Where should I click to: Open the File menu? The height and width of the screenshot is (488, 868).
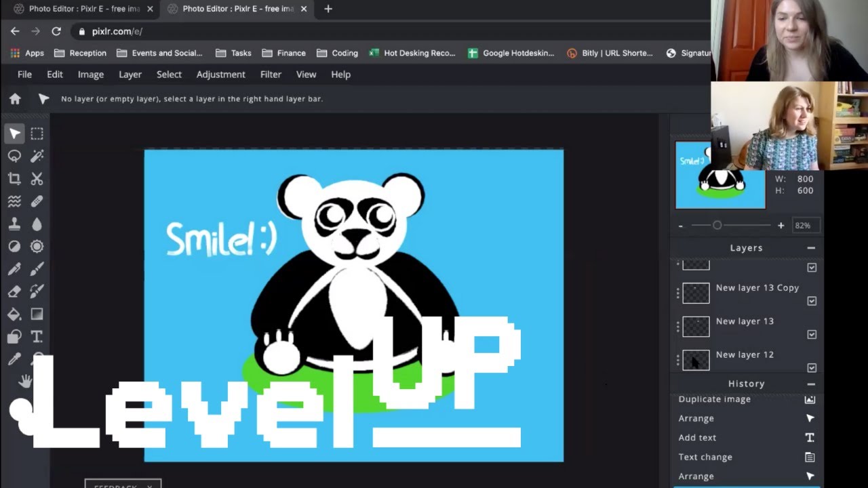pos(24,75)
